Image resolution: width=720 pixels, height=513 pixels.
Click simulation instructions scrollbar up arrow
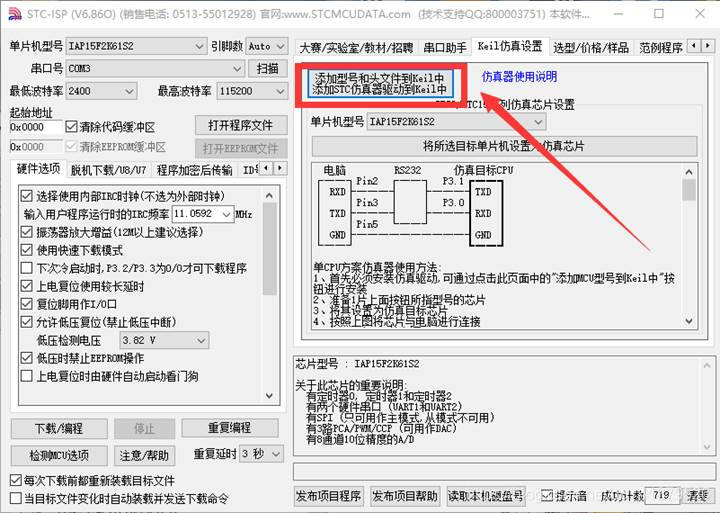[689, 172]
